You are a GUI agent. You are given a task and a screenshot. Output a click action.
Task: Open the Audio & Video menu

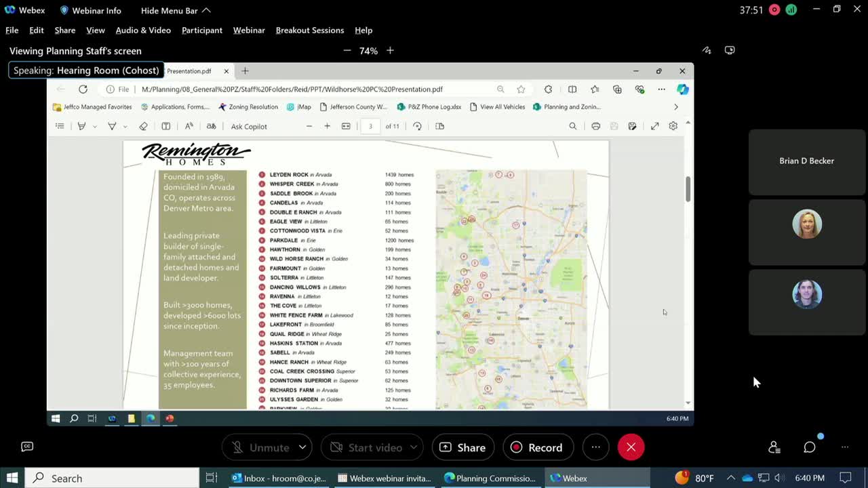[143, 30]
